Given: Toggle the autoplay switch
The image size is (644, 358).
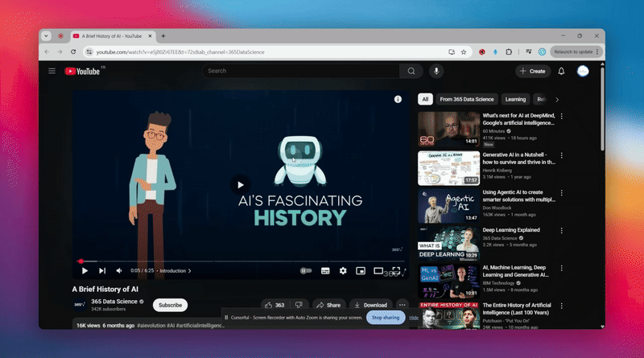Looking at the screenshot, I should pyautogui.click(x=306, y=270).
